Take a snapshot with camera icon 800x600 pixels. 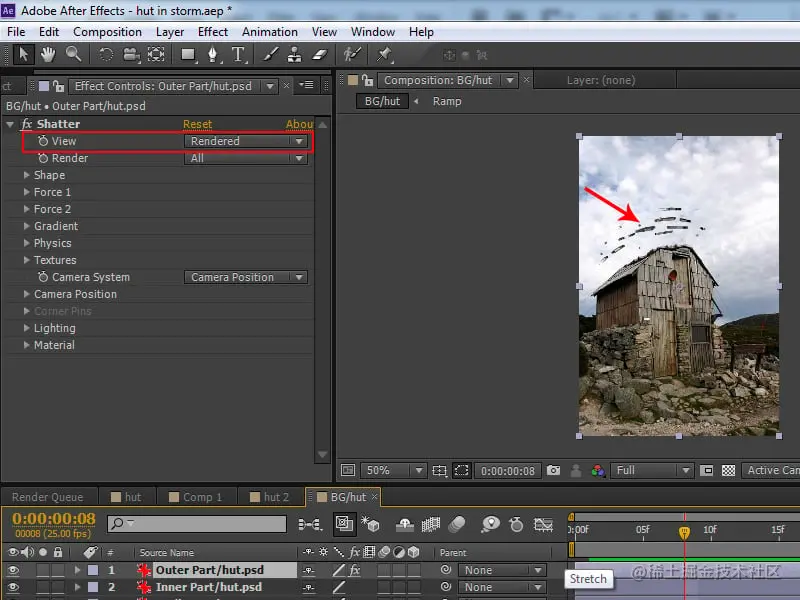[x=553, y=470]
